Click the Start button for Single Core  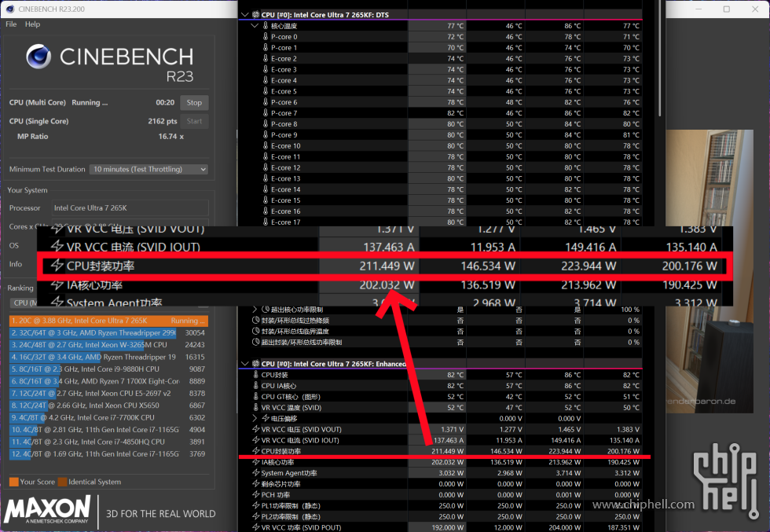pos(194,121)
